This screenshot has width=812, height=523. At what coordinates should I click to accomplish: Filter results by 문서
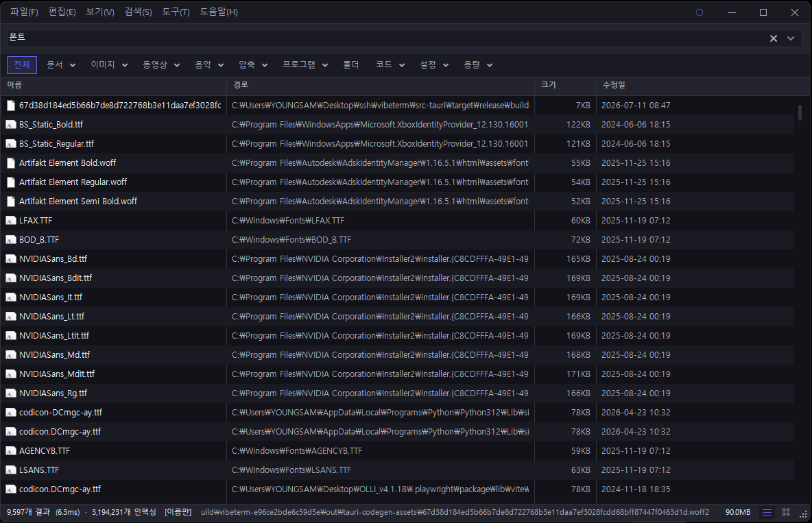point(54,64)
